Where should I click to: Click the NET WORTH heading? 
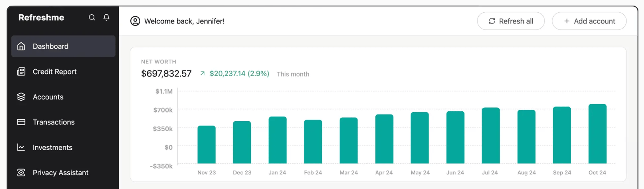click(159, 62)
